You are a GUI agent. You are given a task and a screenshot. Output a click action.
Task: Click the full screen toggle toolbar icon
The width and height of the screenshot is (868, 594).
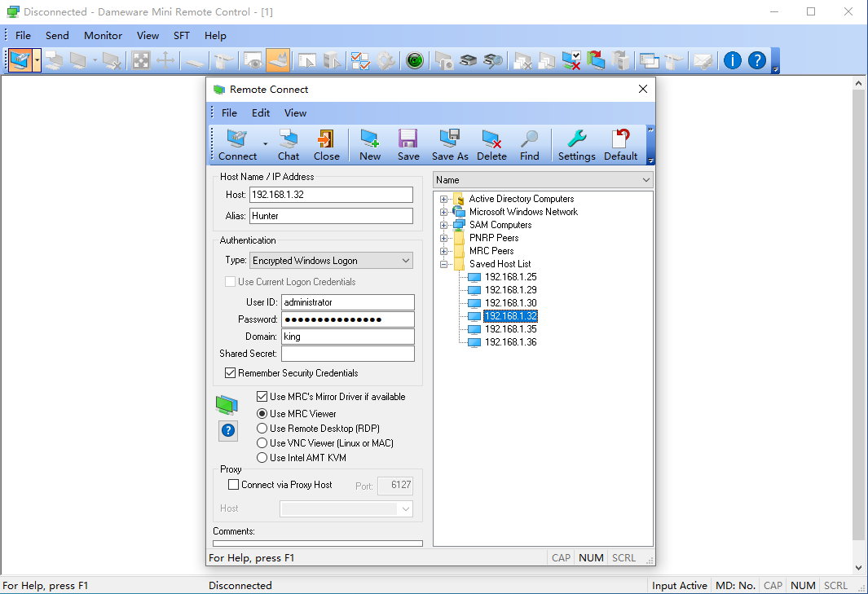(x=141, y=59)
